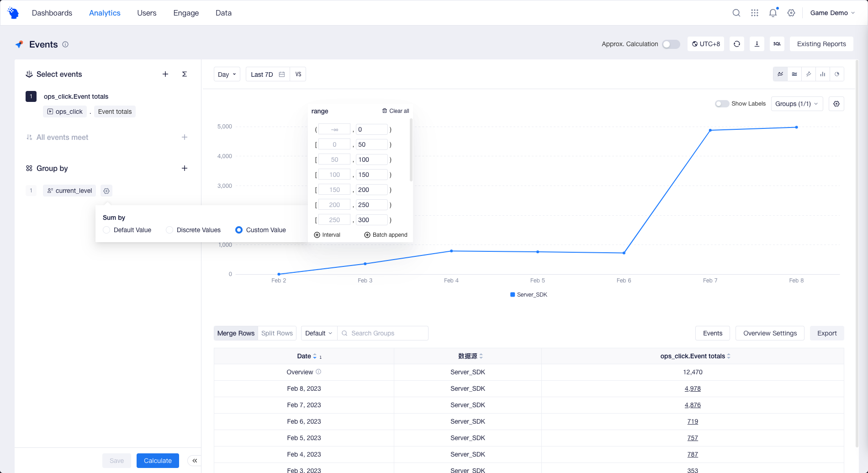Select the bar chart view
Image resolution: width=868 pixels, height=473 pixels.
pyautogui.click(x=823, y=74)
